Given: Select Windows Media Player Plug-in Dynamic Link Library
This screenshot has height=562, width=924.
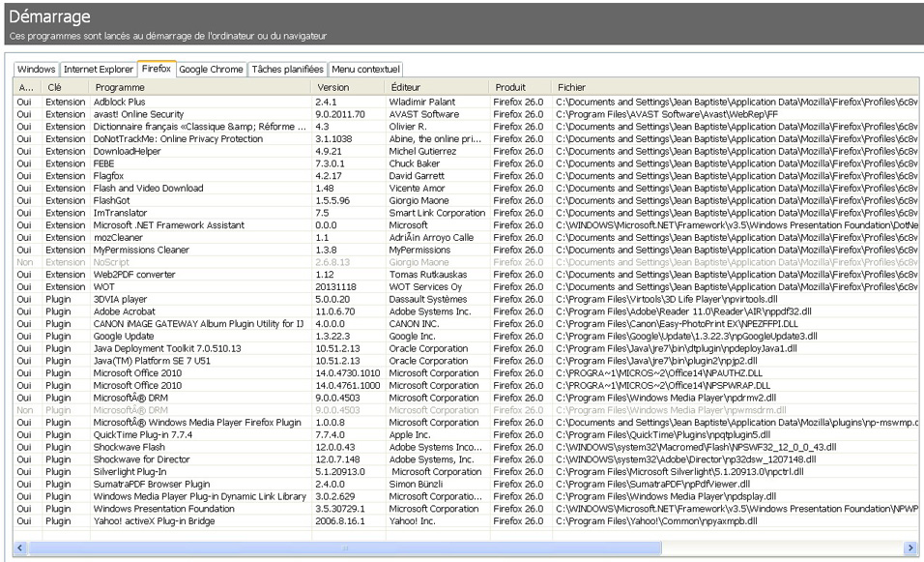Looking at the screenshot, I should pyautogui.click(x=466, y=496).
